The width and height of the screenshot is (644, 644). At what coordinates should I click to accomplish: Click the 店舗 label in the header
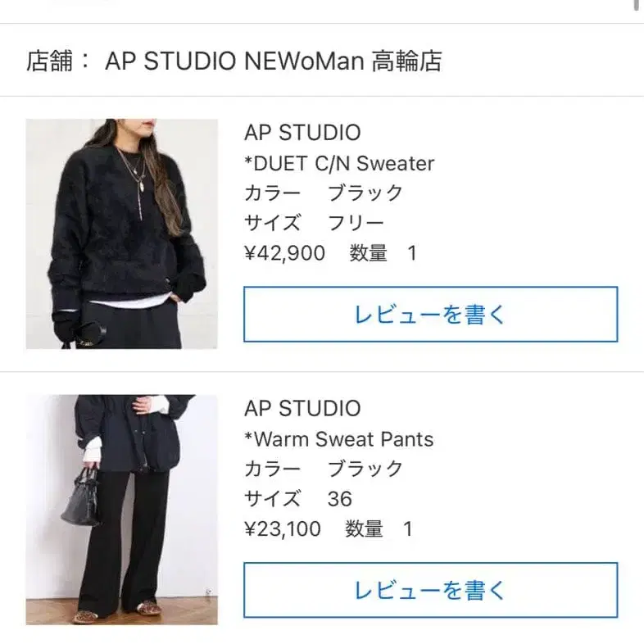(50, 61)
